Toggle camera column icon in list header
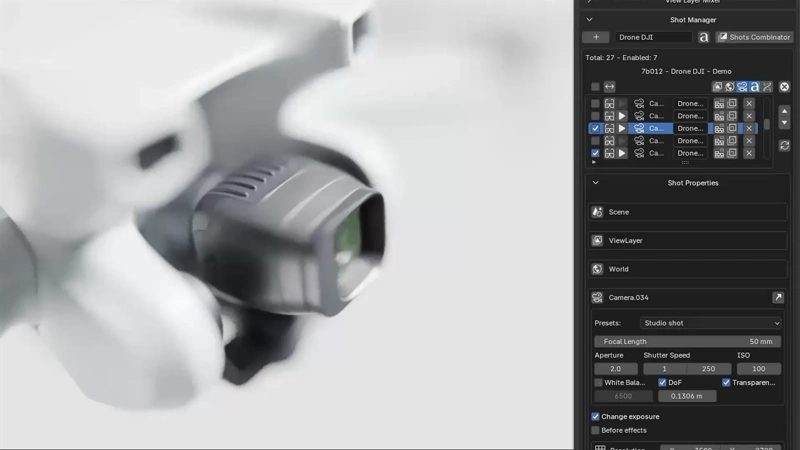The image size is (800, 450). 742,87
